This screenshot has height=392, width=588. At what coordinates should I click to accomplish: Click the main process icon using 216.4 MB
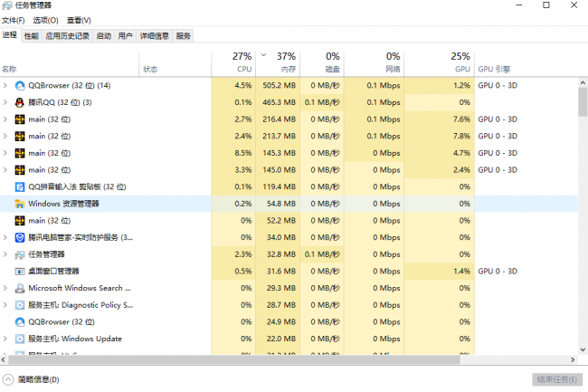point(20,120)
